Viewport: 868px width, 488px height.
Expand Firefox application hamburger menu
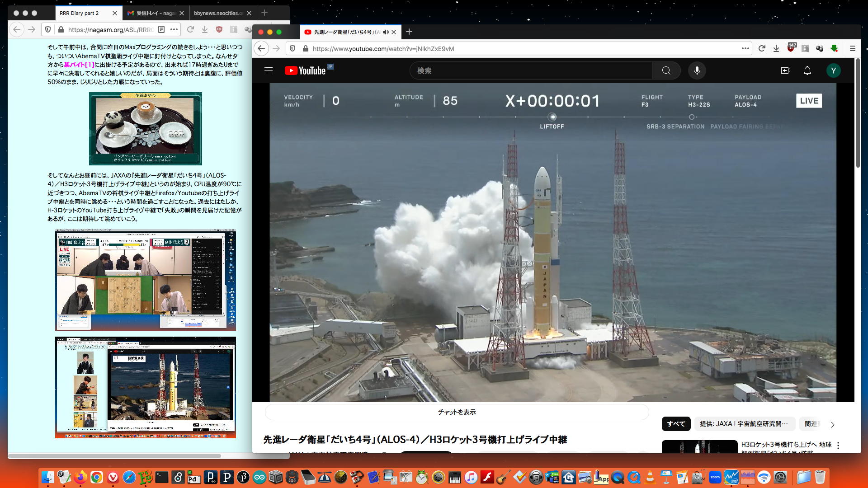click(x=852, y=48)
